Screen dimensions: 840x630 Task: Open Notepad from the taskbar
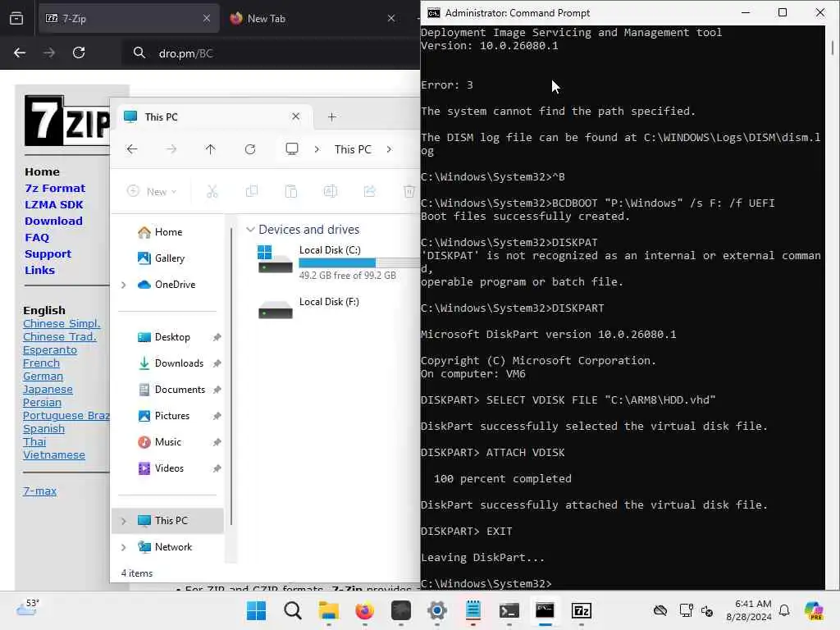click(x=473, y=610)
